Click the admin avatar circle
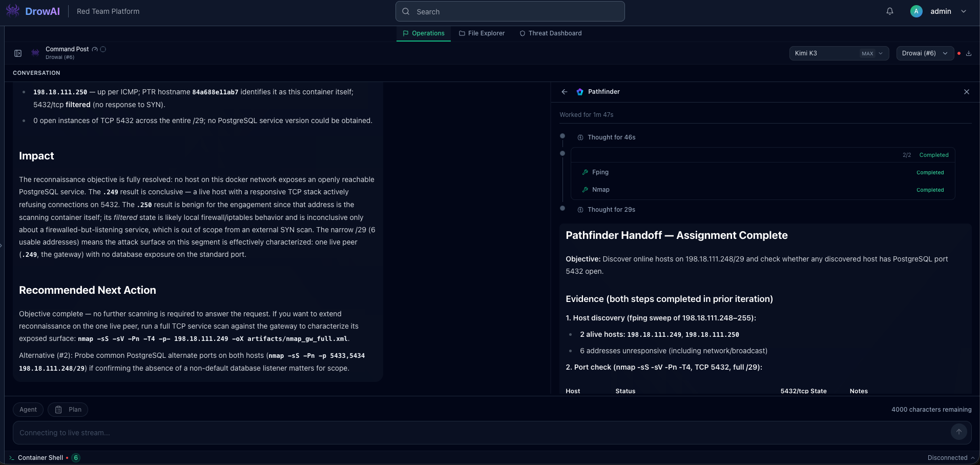980x465 pixels. (916, 11)
